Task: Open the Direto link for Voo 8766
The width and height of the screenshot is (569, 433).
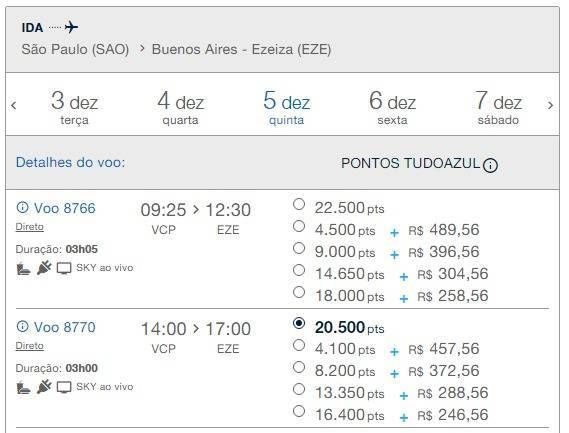Action: 29,227
